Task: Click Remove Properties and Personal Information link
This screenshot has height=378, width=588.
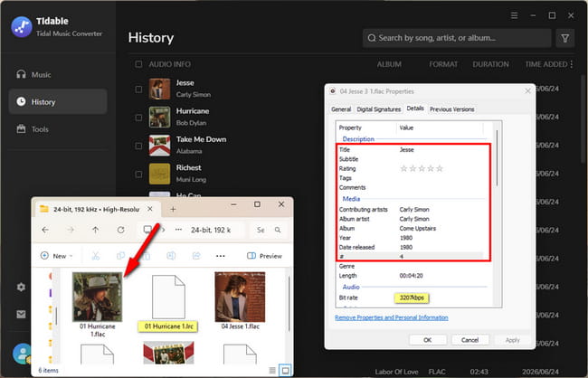Action: click(391, 317)
